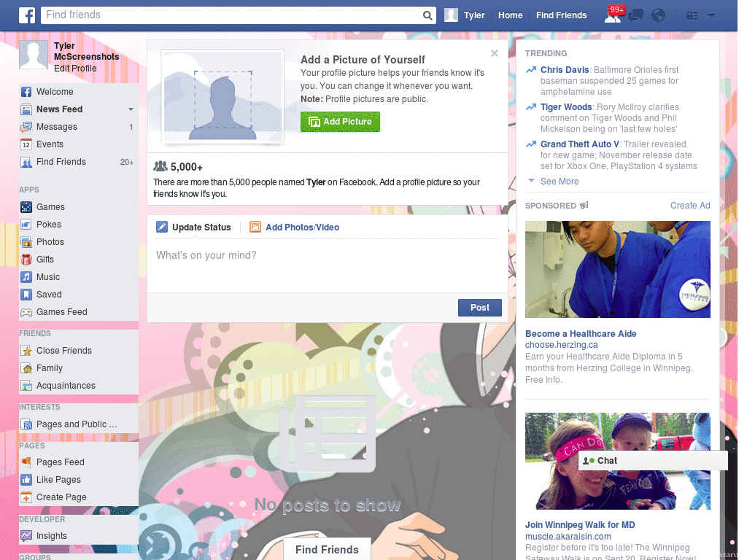Click the search magnifier icon

(427, 15)
